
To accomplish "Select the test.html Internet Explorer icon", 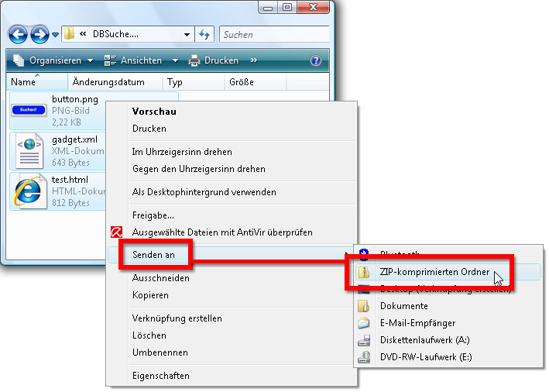I will tap(29, 191).
